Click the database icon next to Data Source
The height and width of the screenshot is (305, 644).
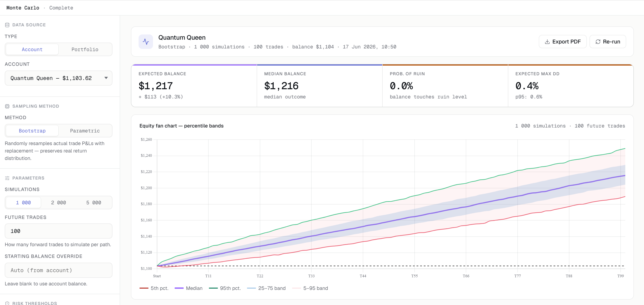pyautogui.click(x=7, y=25)
